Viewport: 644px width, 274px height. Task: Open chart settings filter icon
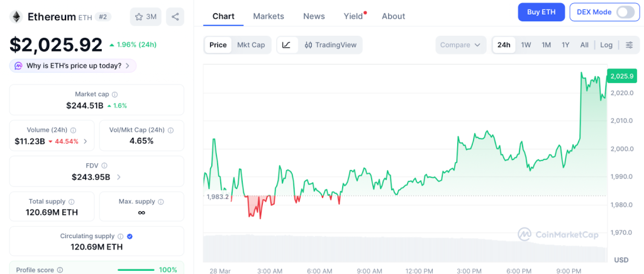pos(629,45)
